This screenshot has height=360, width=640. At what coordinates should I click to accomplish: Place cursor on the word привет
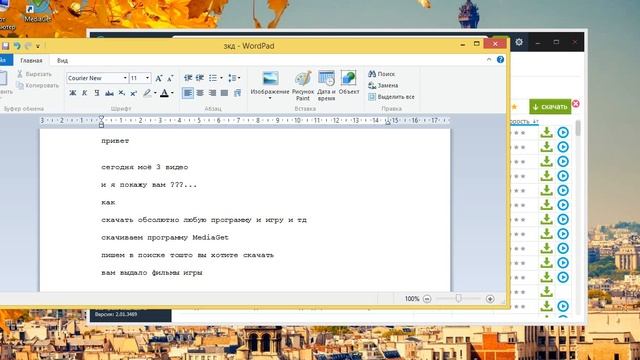tap(115, 141)
